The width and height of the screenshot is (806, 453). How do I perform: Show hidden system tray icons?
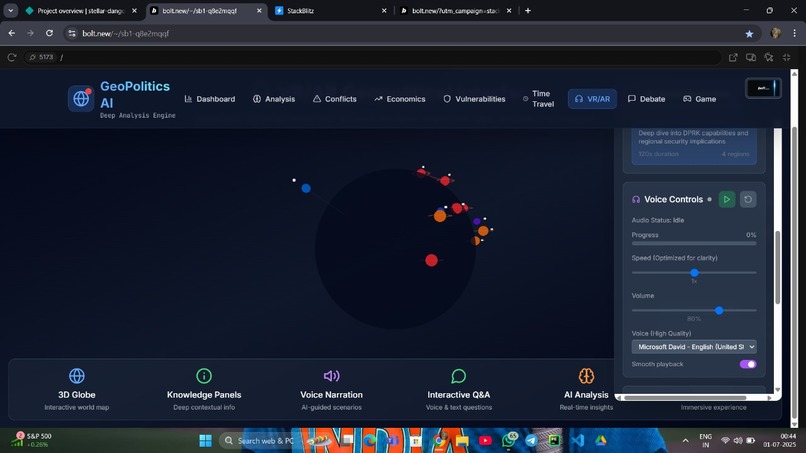point(685,441)
